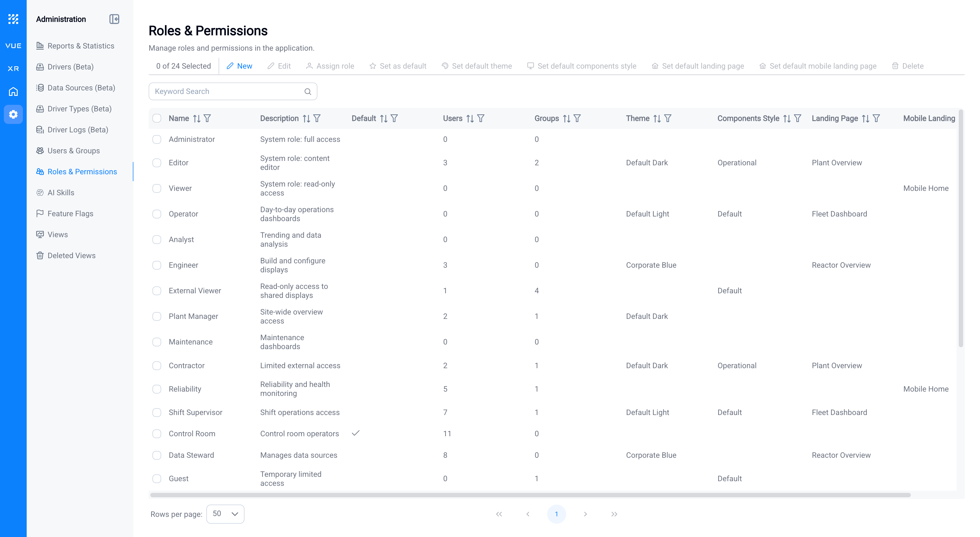Sort by Components Style column
Viewport: 980px width, 537px height.
pos(787,118)
